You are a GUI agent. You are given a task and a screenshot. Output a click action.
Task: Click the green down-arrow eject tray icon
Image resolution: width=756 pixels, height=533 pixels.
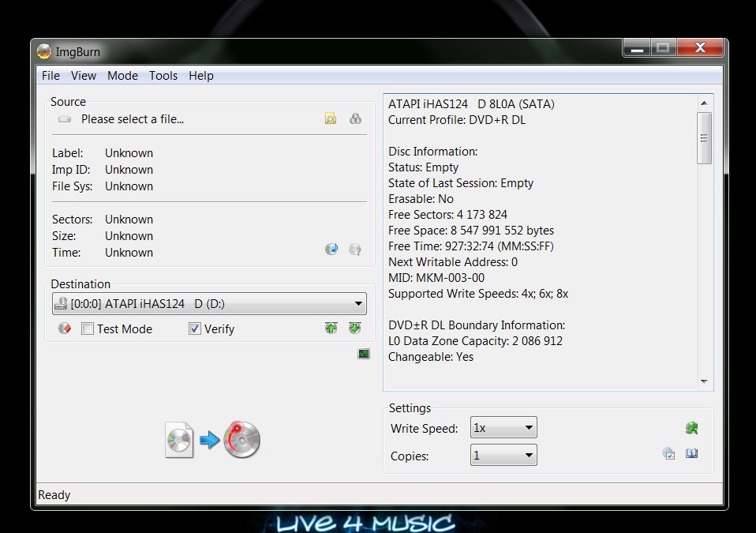tap(355, 328)
